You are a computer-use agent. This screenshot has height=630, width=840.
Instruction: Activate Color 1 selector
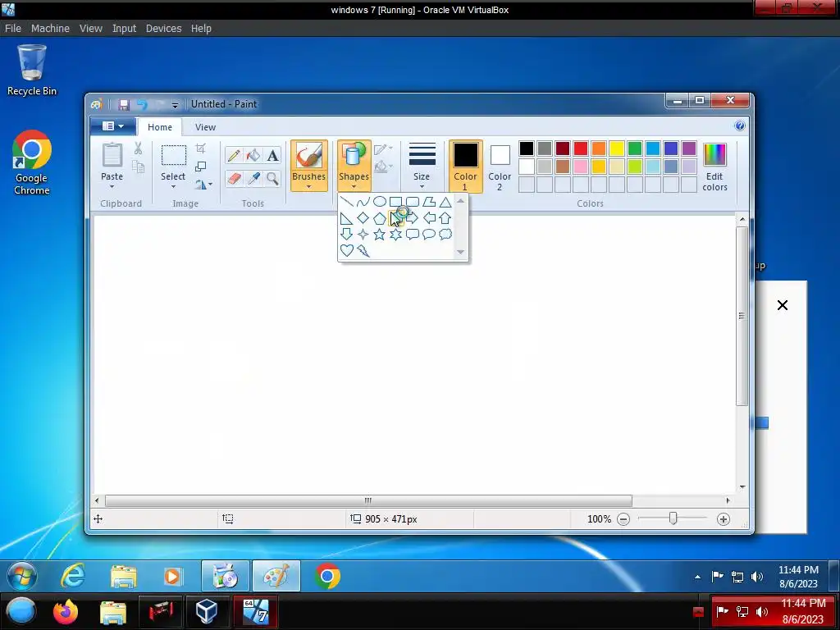[x=466, y=166]
